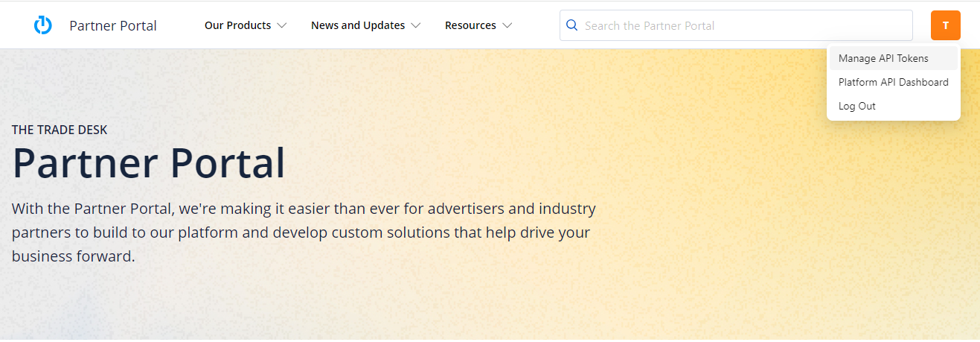Click the words With the Partner Portal
Screen dimensions: 980x342
click(93, 208)
